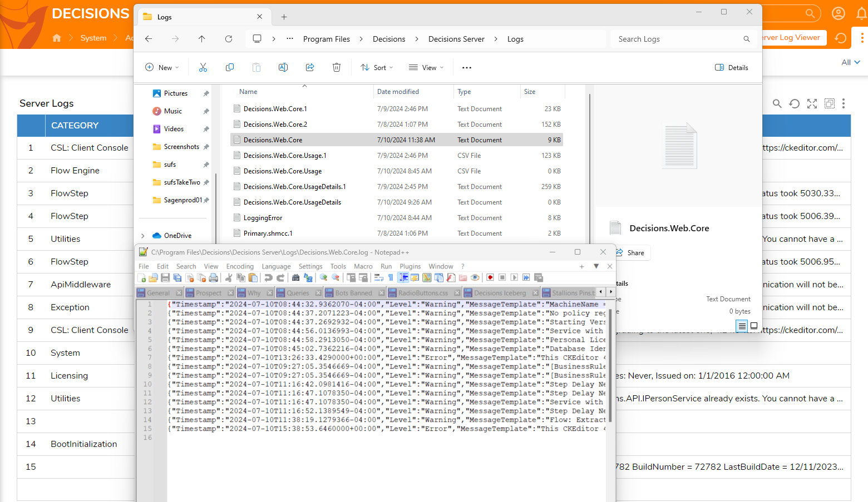Screen dimensions: 868x502
Task: Open the Encoding menu in Notepad++
Action: (240, 266)
